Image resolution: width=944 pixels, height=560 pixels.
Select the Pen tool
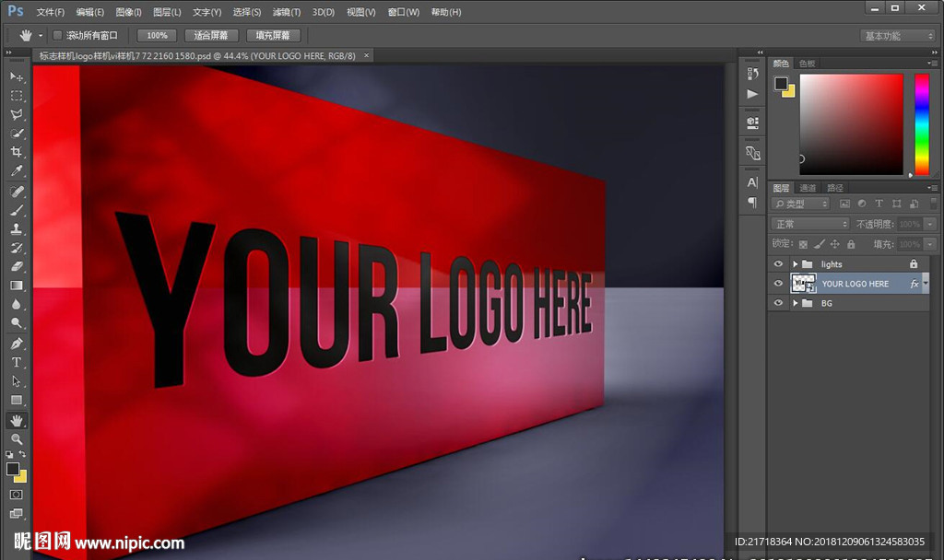[x=17, y=344]
